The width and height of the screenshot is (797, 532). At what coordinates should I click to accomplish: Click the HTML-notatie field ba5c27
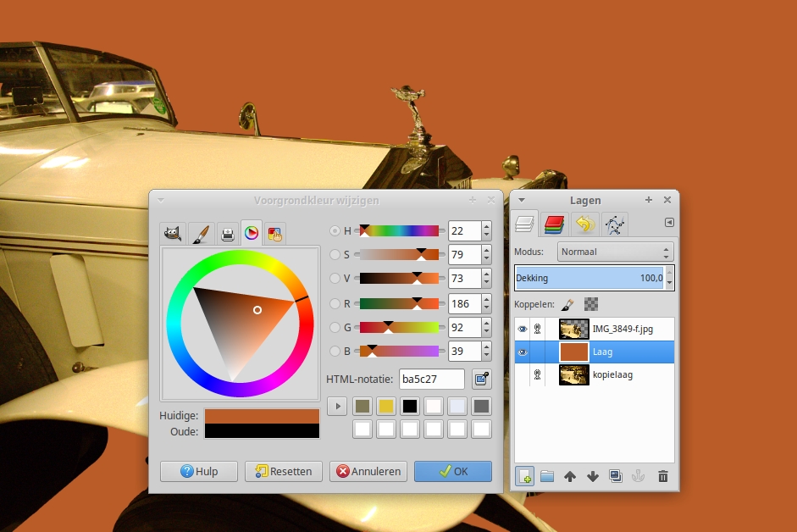[x=432, y=379]
